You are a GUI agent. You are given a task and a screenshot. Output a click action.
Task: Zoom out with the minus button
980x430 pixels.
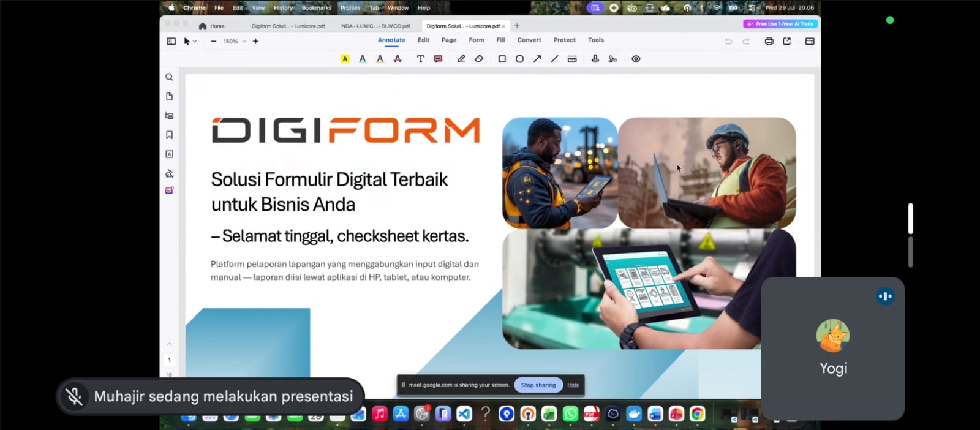tap(213, 41)
